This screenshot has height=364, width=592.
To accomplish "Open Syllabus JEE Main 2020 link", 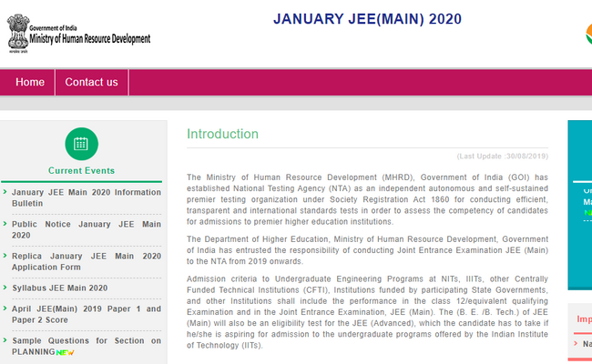I will pos(59,288).
